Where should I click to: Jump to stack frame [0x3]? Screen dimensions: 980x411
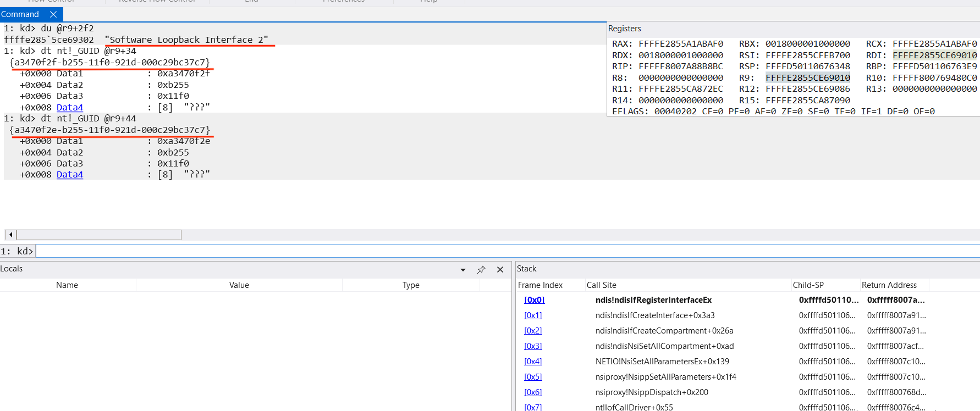(x=533, y=346)
